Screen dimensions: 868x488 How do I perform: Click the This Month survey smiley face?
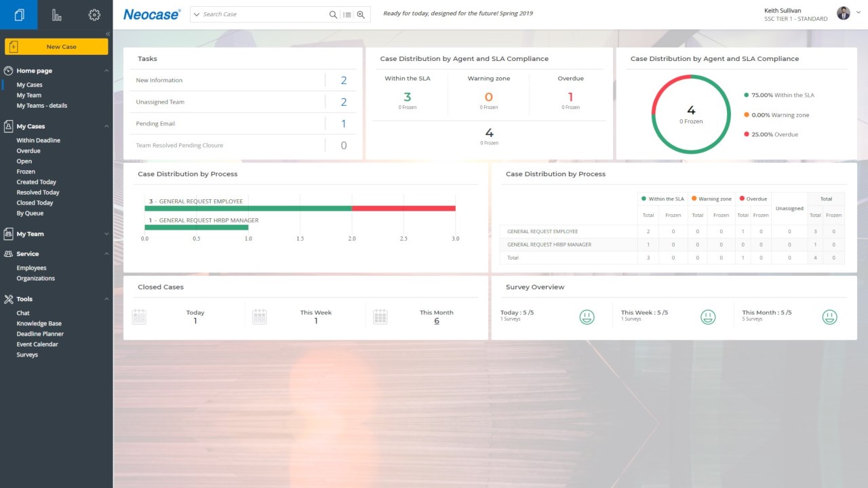(x=829, y=317)
